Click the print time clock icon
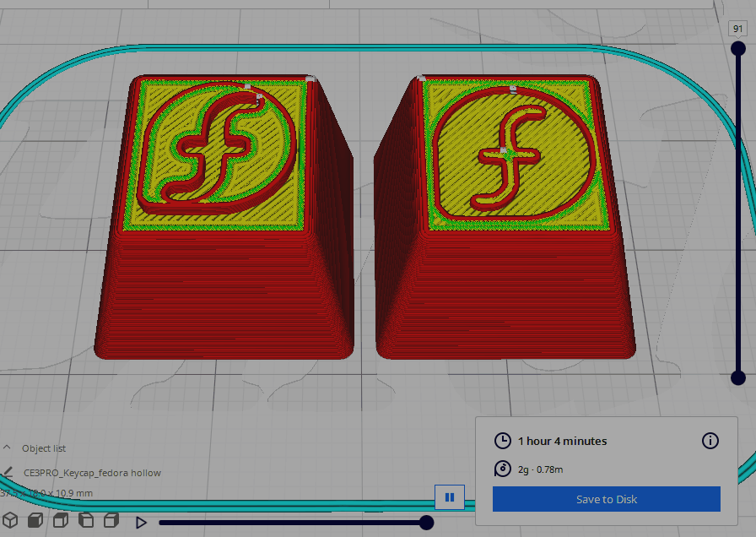 (x=502, y=441)
